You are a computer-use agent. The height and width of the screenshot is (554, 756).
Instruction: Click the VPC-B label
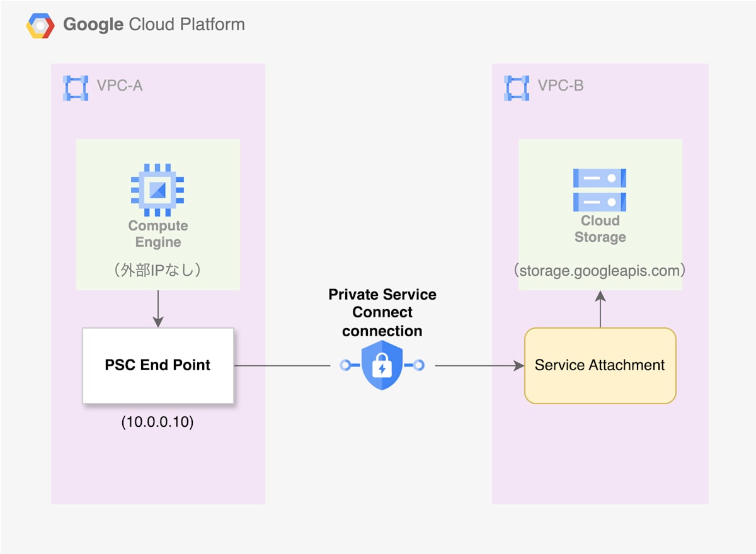pyautogui.click(x=561, y=85)
